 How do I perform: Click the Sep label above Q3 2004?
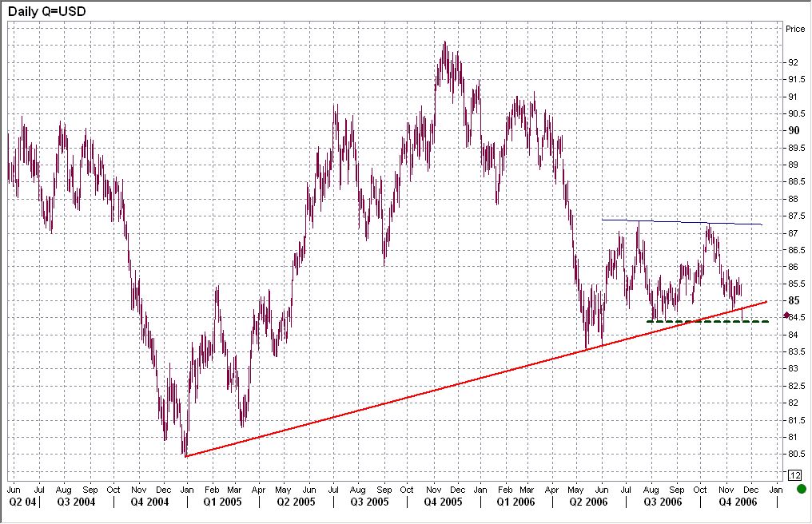(90, 490)
